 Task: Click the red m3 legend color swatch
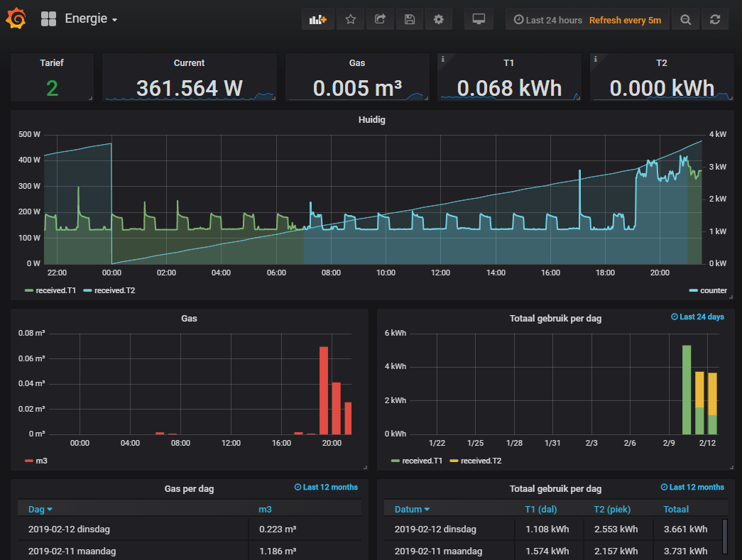29,461
